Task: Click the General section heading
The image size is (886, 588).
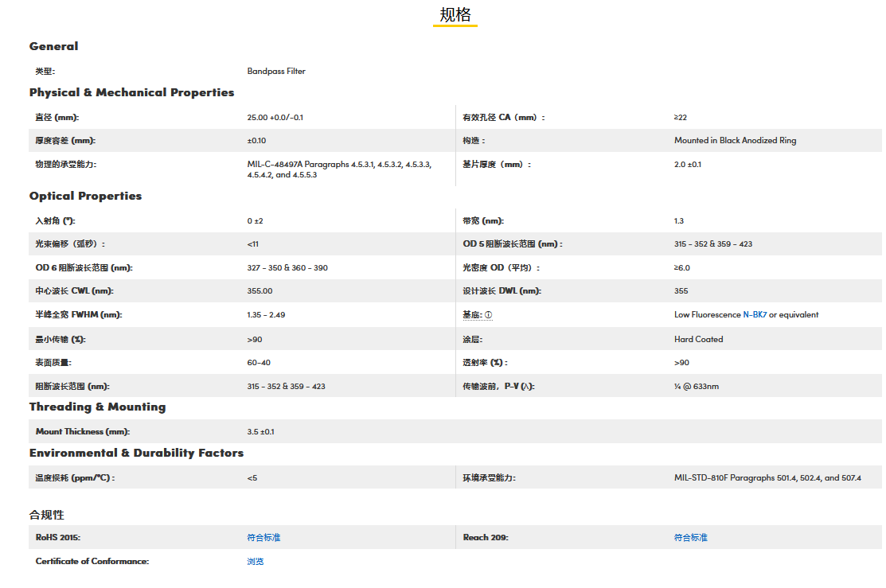Action: point(54,46)
